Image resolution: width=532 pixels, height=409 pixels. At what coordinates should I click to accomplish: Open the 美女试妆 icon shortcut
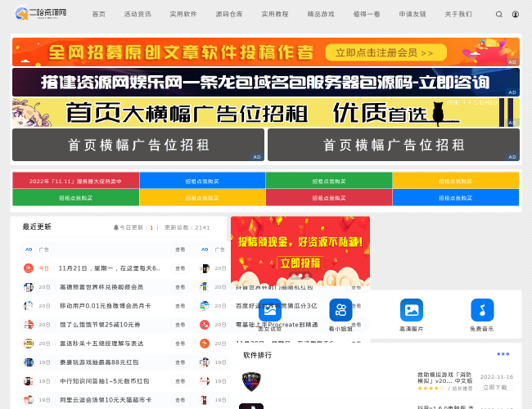[x=270, y=310]
